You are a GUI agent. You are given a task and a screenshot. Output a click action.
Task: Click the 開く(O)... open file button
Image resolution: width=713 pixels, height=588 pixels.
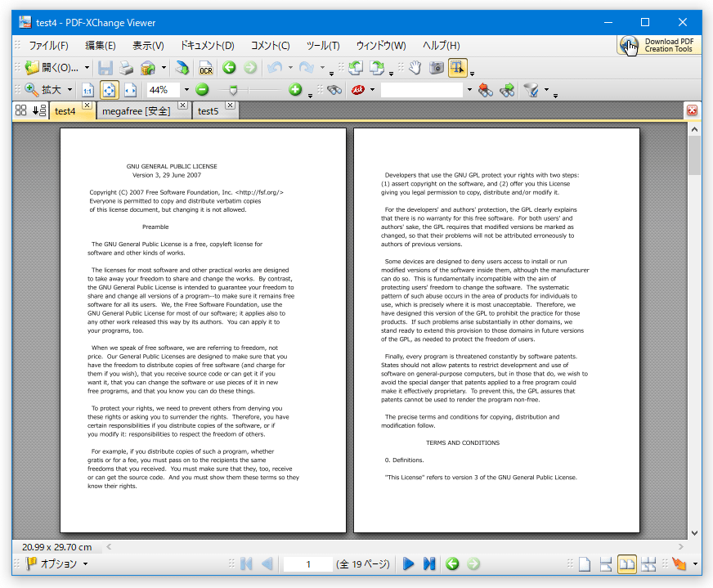pos(52,68)
